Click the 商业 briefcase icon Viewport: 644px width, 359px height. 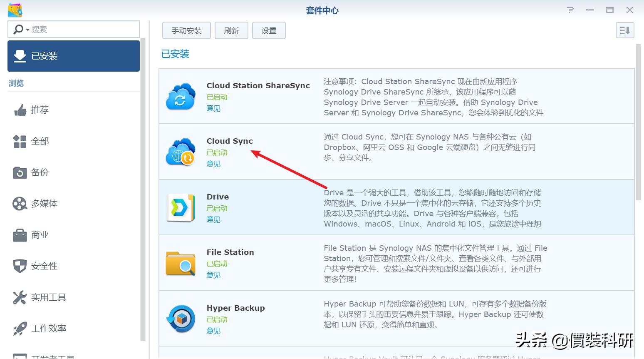[x=19, y=234]
